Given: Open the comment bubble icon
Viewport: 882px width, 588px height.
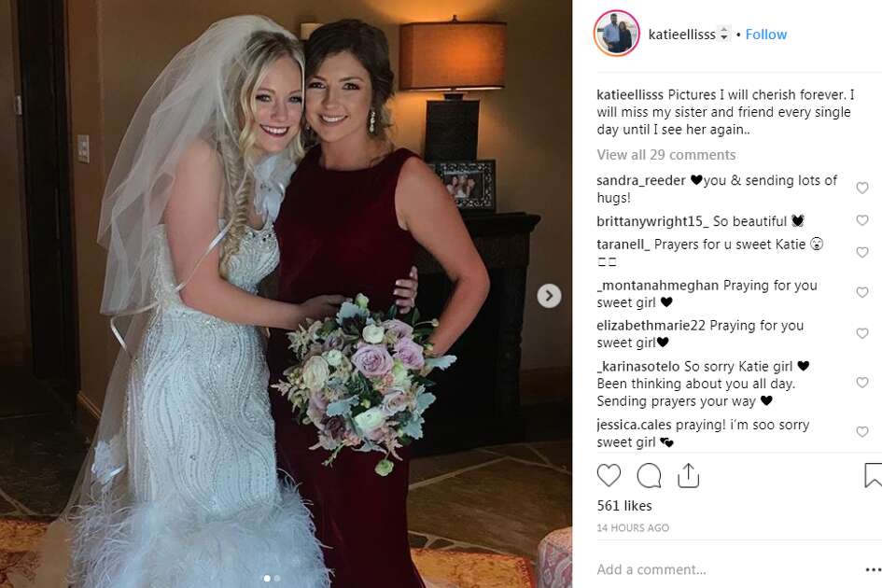Looking at the screenshot, I should [x=649, y=475].
